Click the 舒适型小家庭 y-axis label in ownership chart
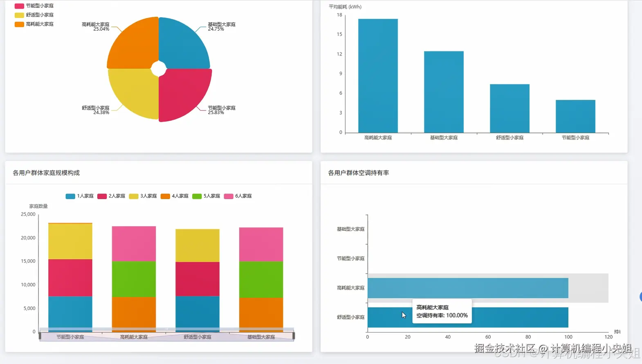 [350, 317]
